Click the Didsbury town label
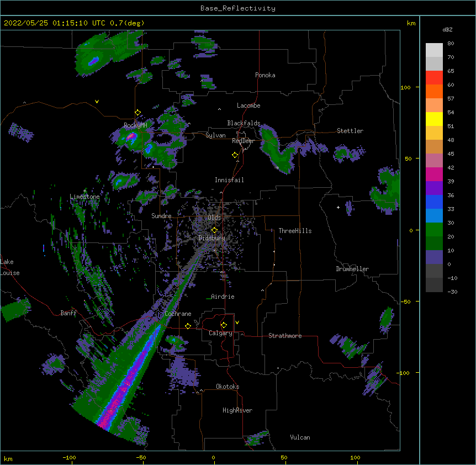The width and height of the screenshot is (476, 465). (212, 238)
